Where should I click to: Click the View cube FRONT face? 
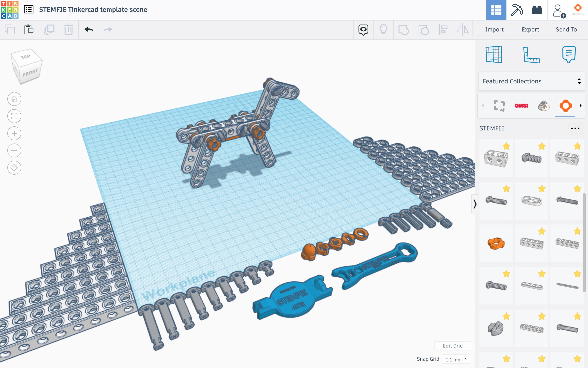pyautogui.click(x=30, y=73)
